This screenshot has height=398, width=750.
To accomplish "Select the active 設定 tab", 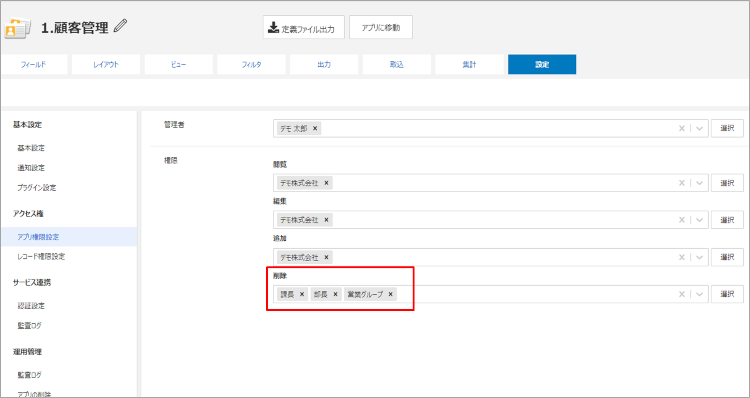I will pos(542,65).
